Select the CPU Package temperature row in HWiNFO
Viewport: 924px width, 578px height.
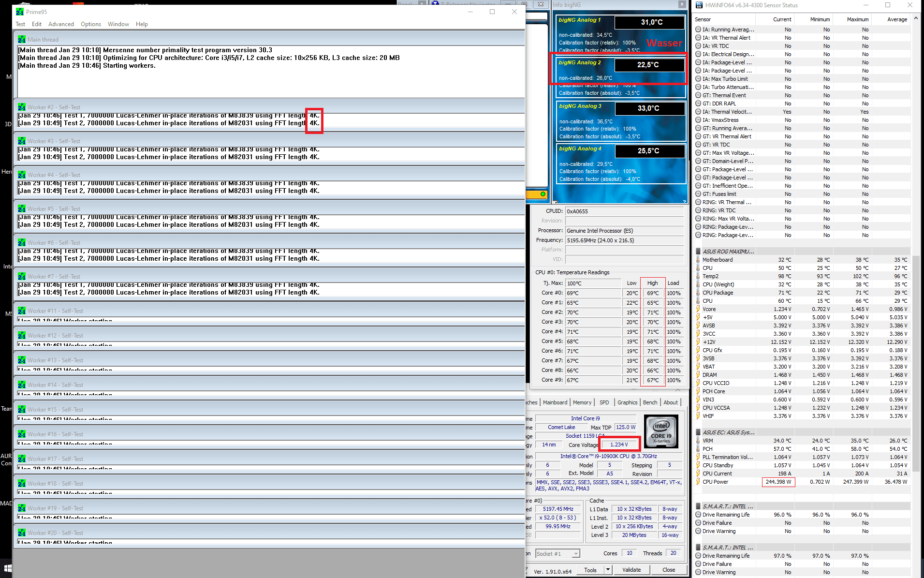[802, 293]
